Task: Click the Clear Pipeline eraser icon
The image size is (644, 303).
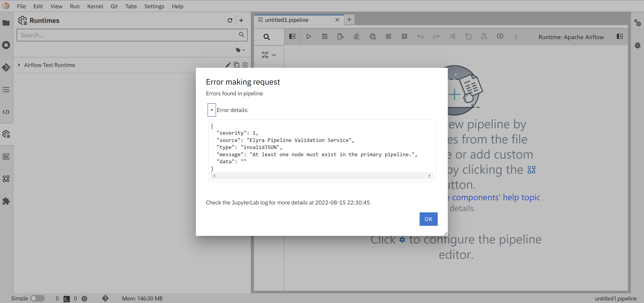Action: tap(356, 36)
